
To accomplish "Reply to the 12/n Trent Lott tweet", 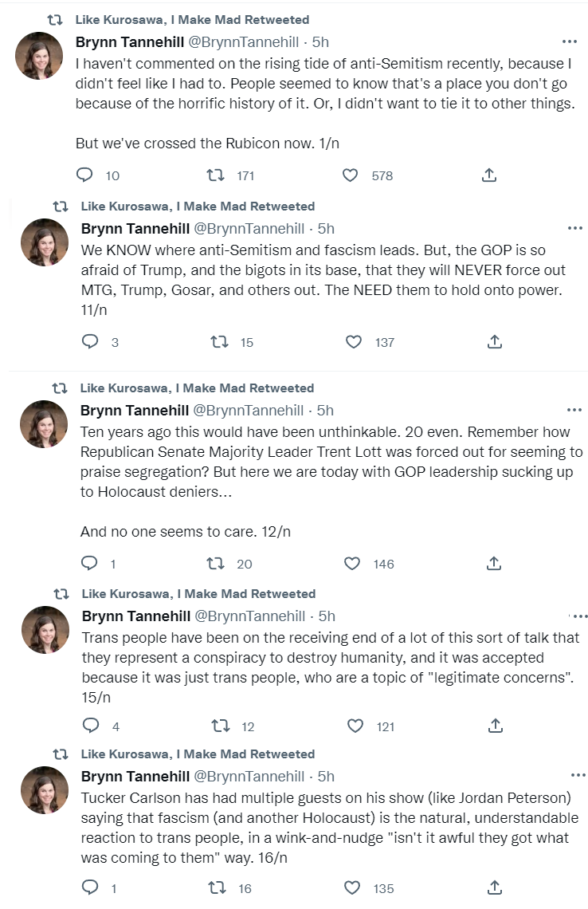I will tap(91, 563).
